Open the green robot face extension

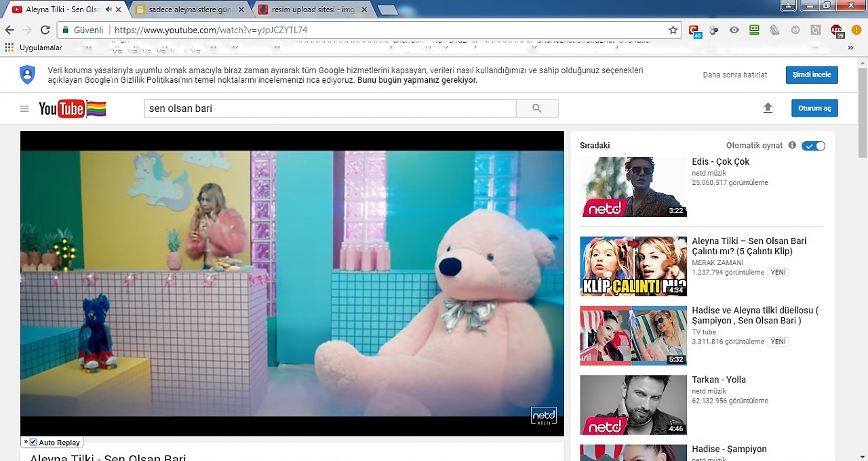tap(754, 30)
